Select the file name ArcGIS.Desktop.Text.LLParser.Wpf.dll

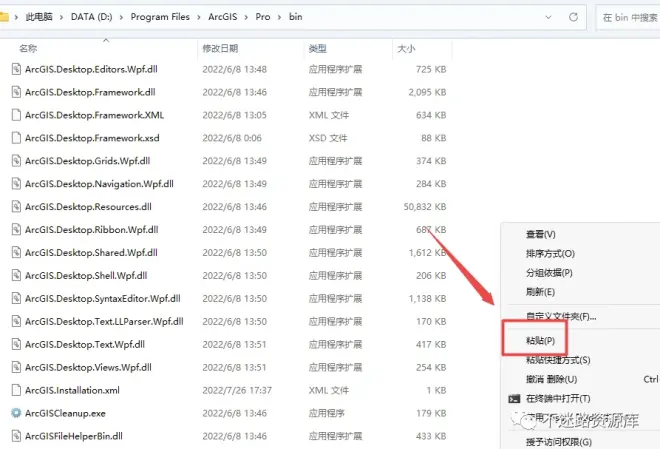tap(104, 321)
